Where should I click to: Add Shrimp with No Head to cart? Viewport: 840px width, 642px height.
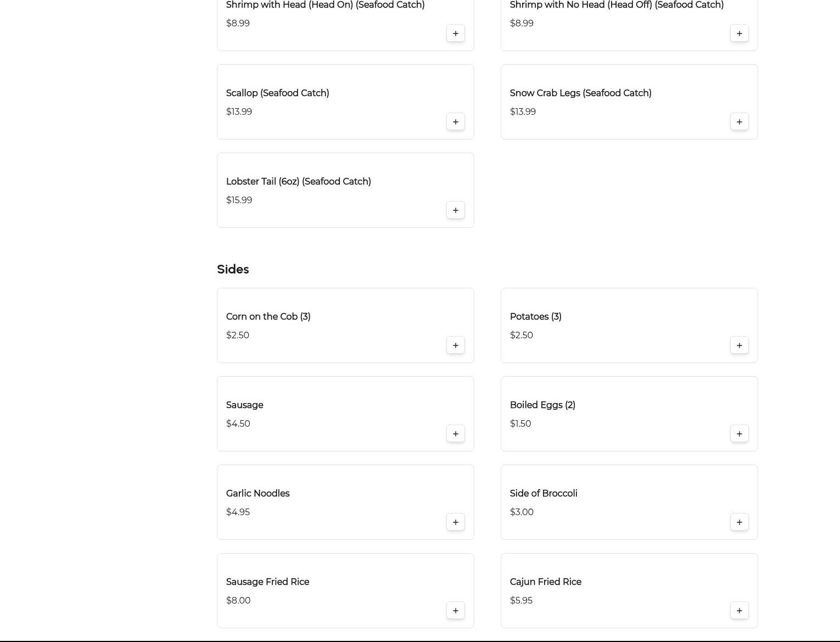pyautogui.click(x=739, y=34)
